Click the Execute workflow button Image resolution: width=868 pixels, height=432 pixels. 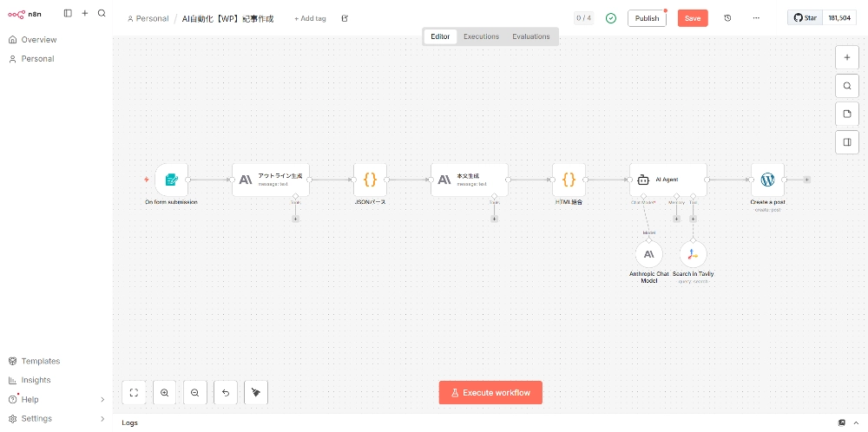click(490, 393)
